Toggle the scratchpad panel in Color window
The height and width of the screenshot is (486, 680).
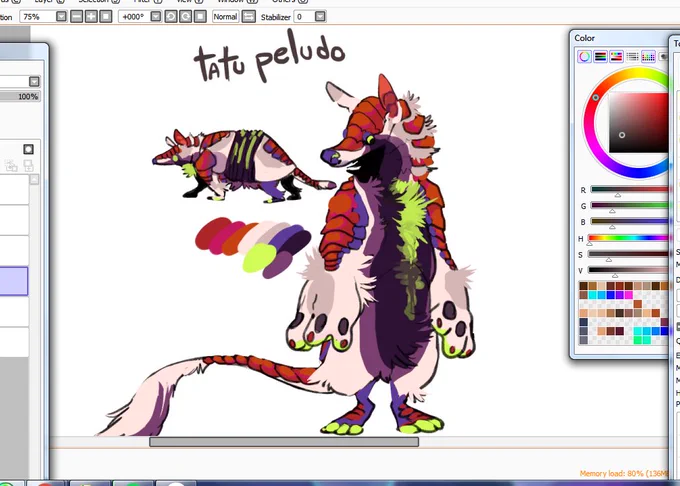click(663, 56)
